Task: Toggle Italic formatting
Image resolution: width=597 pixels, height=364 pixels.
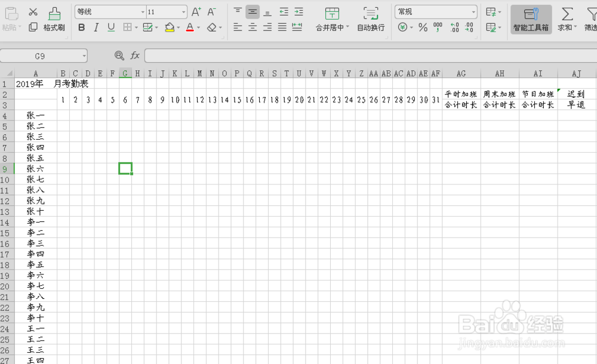Action: coord(96,27)
